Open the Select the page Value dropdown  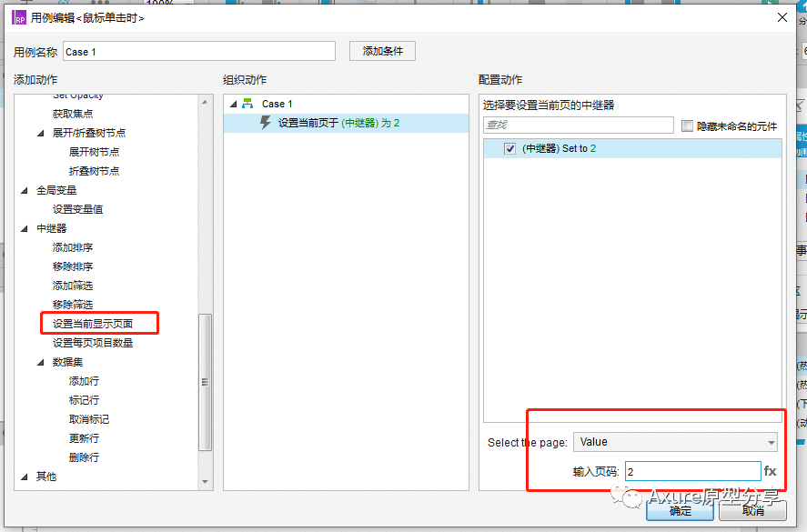point(675,442)
